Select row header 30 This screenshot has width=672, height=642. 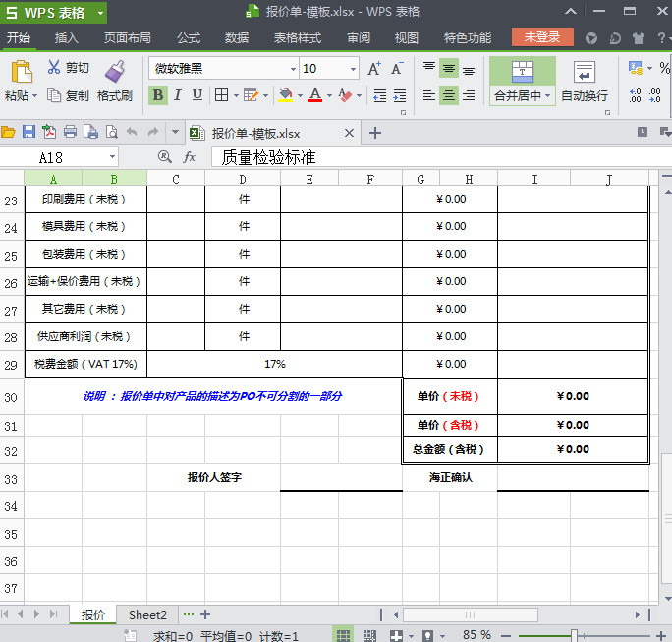tap(12, 397)
